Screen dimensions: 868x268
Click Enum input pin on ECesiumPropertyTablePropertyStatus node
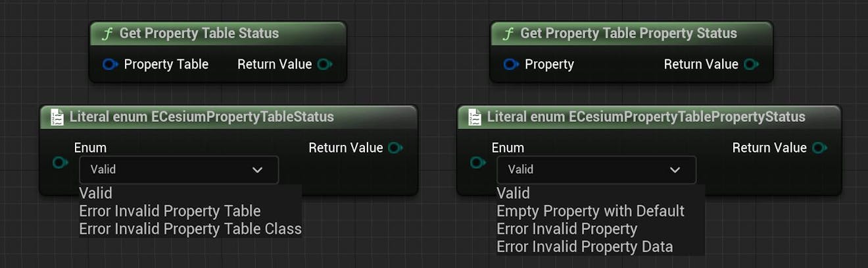click(478, 162)
